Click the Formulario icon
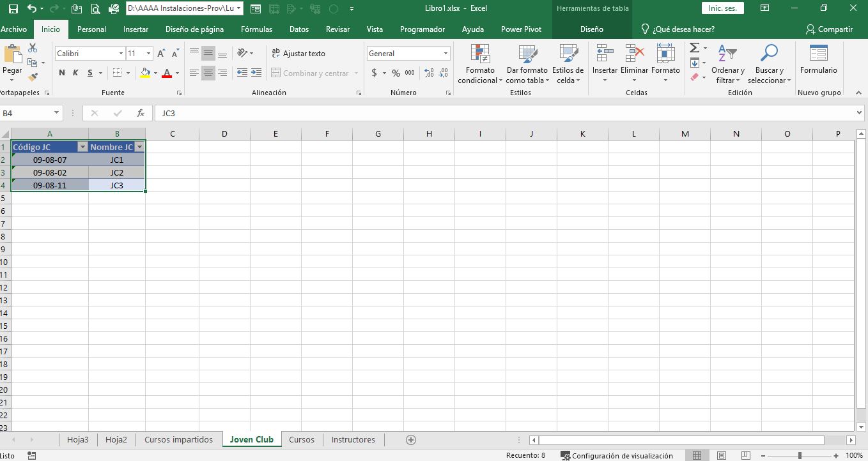 click(x=818, y=56)
